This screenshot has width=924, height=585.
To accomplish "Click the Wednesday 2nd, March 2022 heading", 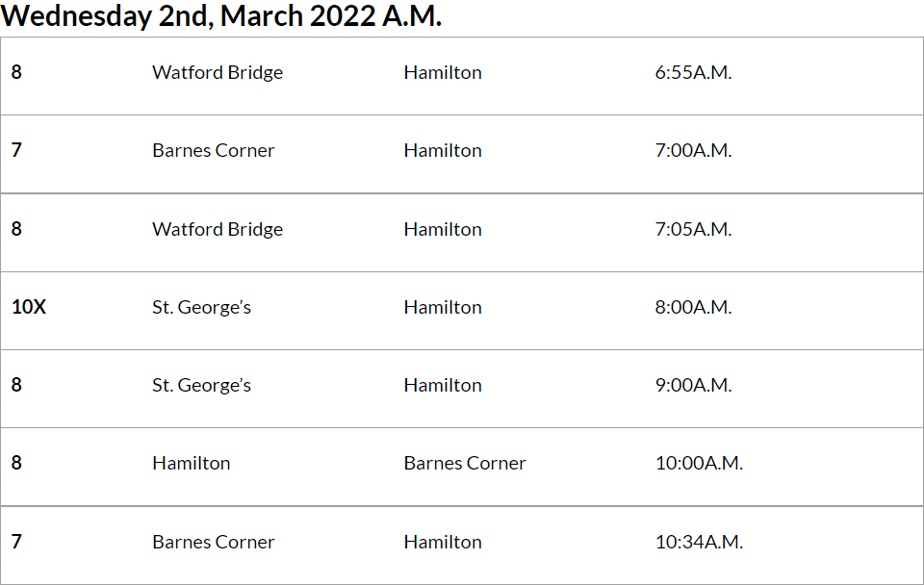I will point(221,16).
